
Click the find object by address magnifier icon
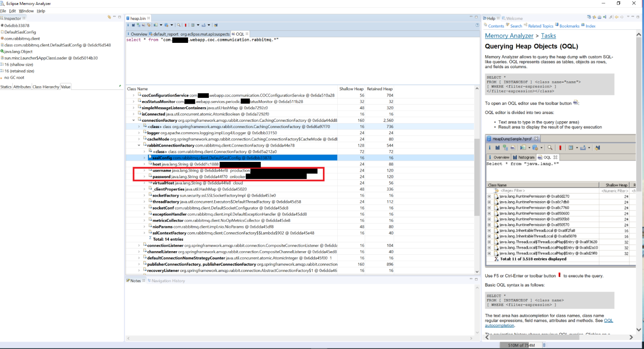pos(179,25)
